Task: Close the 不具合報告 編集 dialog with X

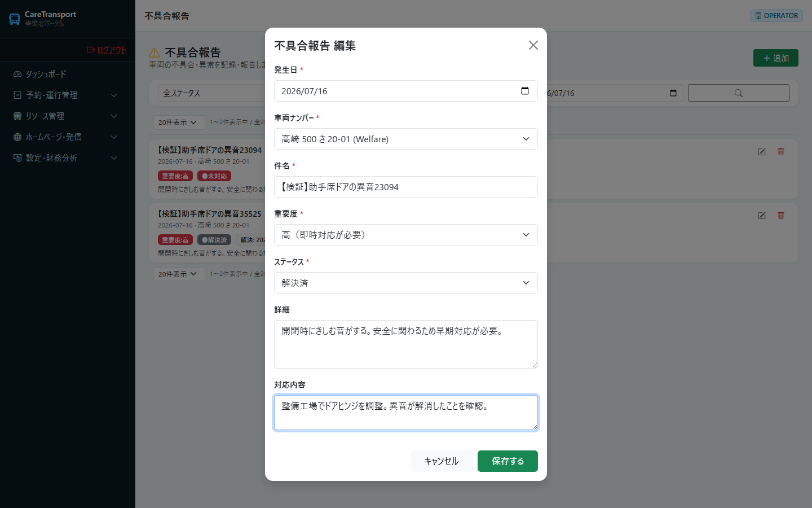Action: (533, 45)
